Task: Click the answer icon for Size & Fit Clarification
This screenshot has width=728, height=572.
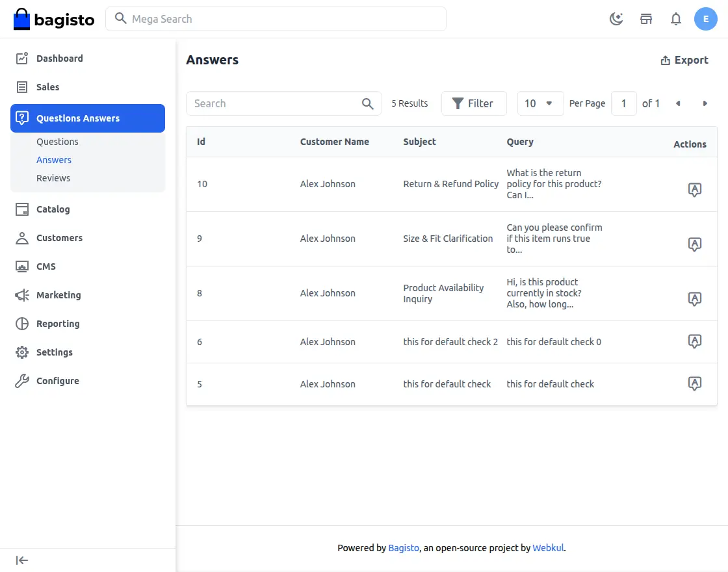Action: tap(694, 244)
